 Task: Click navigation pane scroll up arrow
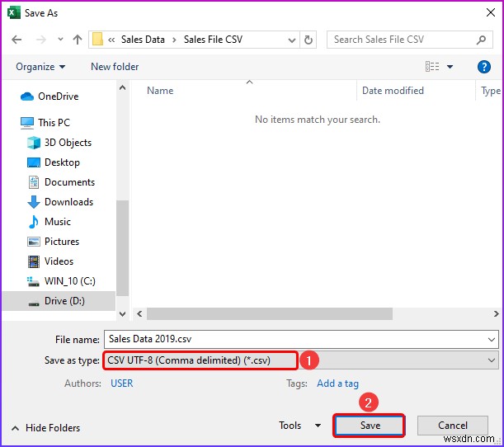(x=122, y=87)
